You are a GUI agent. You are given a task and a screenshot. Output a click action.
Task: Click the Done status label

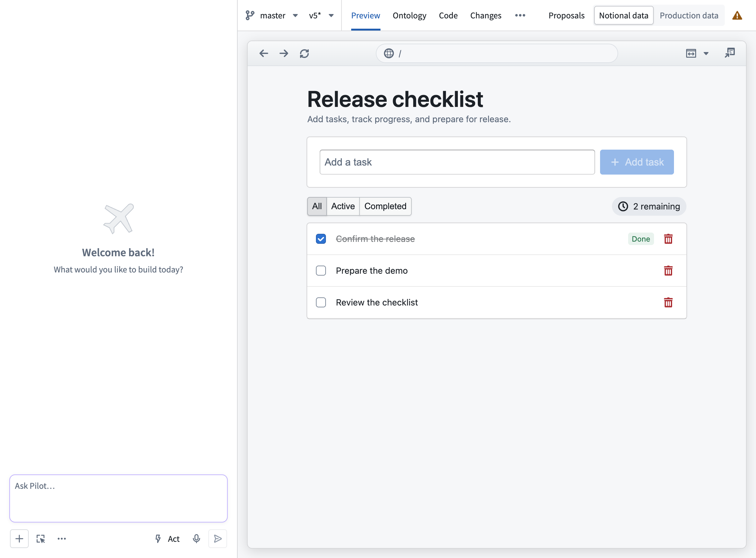641,239
